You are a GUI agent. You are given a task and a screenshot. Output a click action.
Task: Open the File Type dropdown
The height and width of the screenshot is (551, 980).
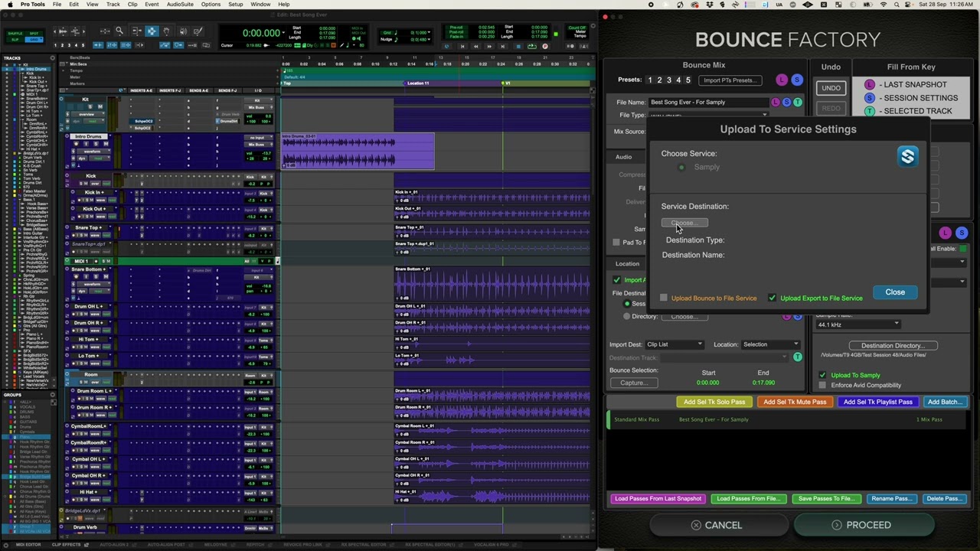(709, 115)
